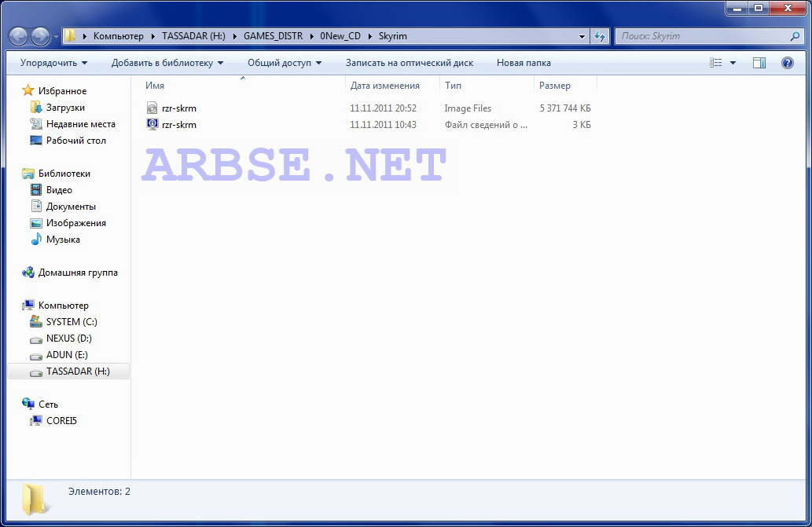The height and width of the screenshot is (527, 812).
Task: Open Библиотеки in the navigation pane
Action: pyautogui.click(x=64, y=174)
